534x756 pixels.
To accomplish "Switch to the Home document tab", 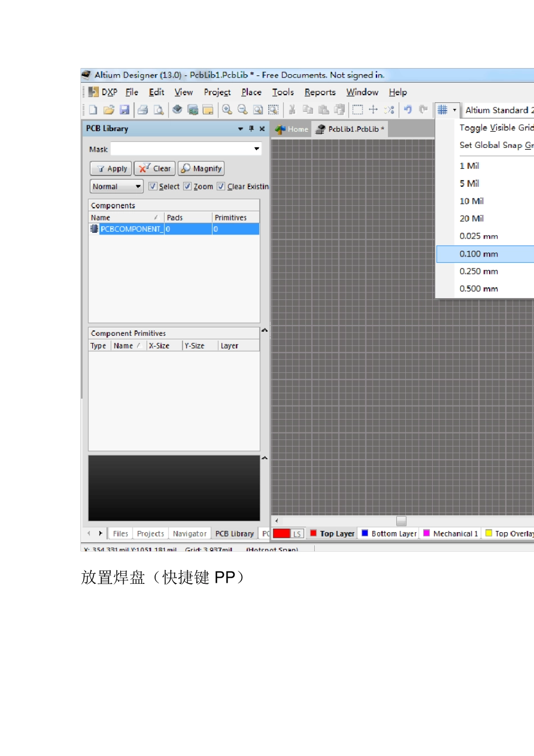I will click(x=292, y=129).
